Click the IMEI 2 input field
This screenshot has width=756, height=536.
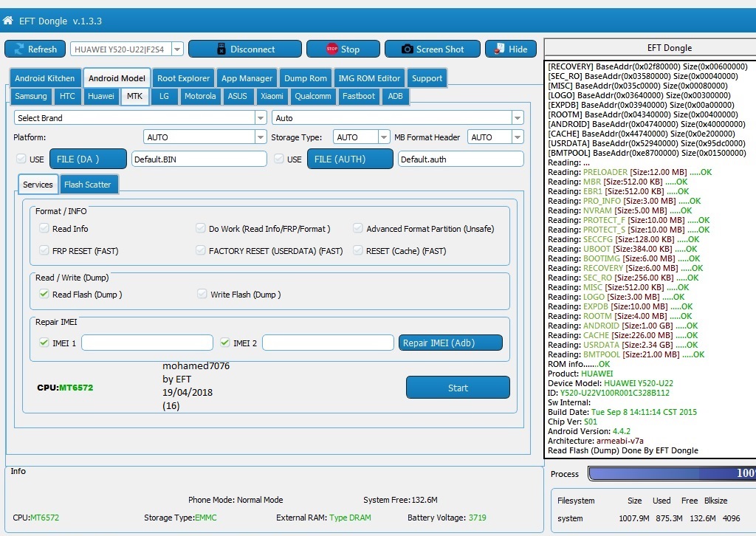pos(328,343)
